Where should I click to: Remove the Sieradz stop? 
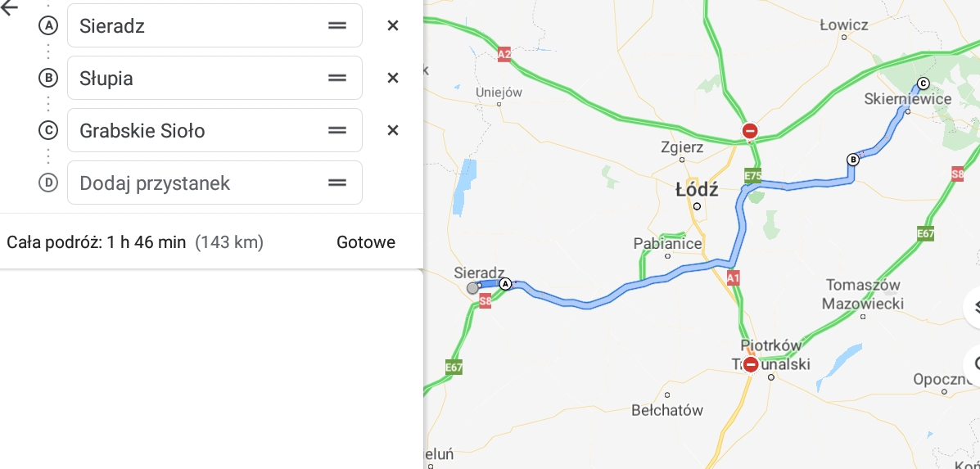[393, 25]
